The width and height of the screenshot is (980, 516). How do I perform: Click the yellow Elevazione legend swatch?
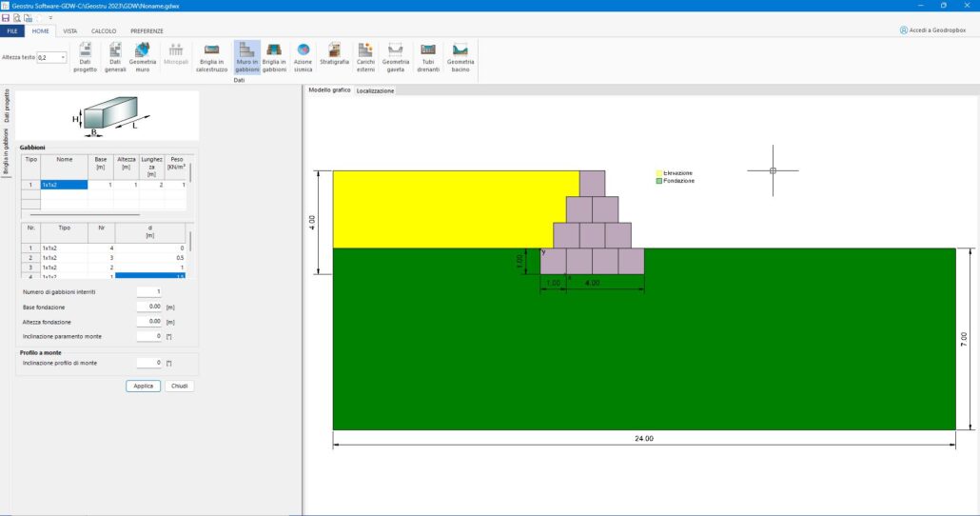[x=658, y=173]
